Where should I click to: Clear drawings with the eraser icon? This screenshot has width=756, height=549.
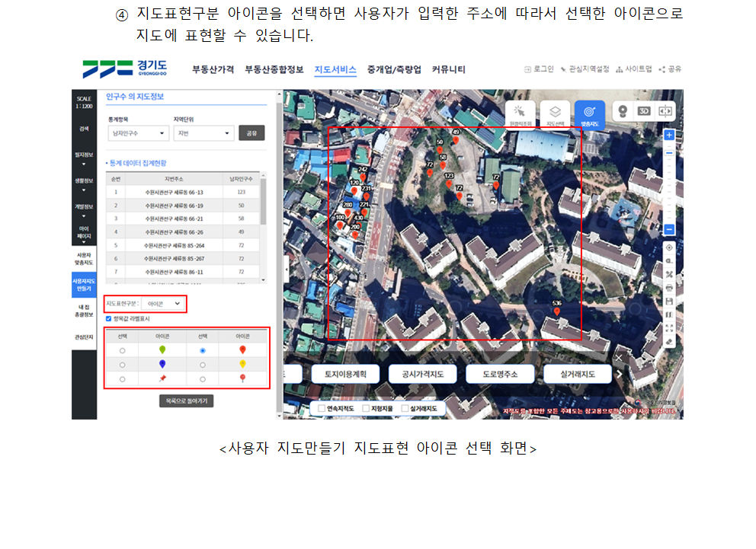tap(669, 342)
